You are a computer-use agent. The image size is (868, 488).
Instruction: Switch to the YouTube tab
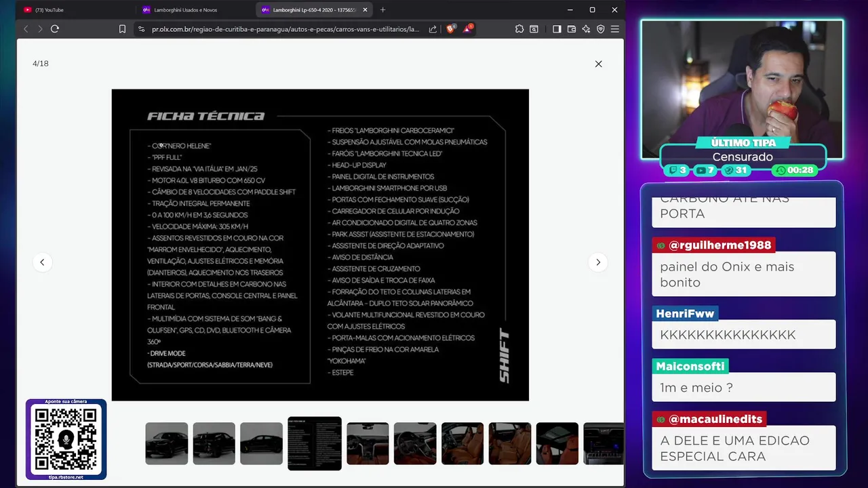(x=75, y=9)
